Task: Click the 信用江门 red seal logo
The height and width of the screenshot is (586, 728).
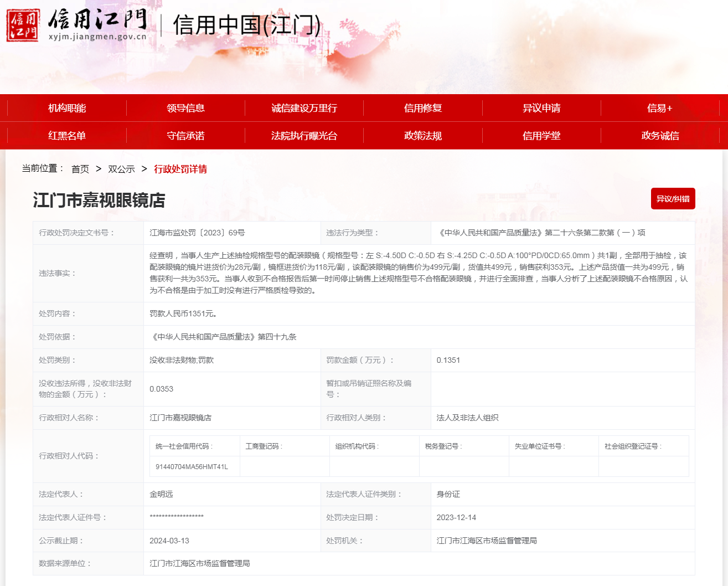Action: [23, 25]
